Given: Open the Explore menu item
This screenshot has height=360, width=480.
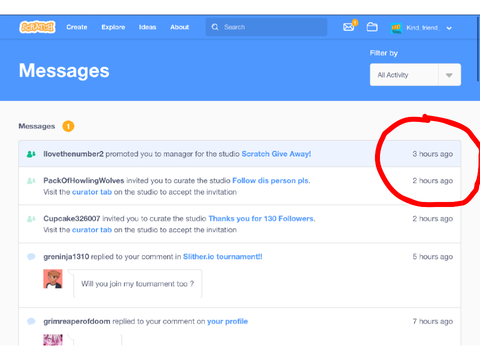Looking at the screenshot, I should [113, 27].
